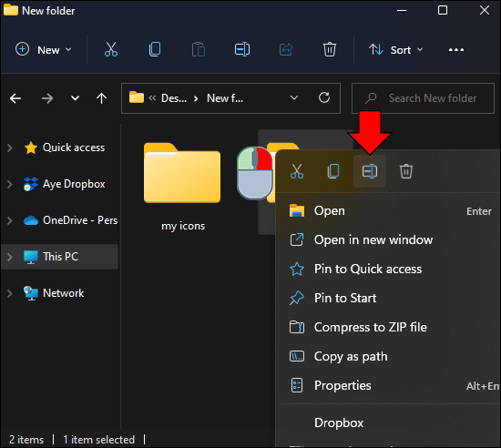
Task: Expand the Network tree node
Action: [10, 293]
